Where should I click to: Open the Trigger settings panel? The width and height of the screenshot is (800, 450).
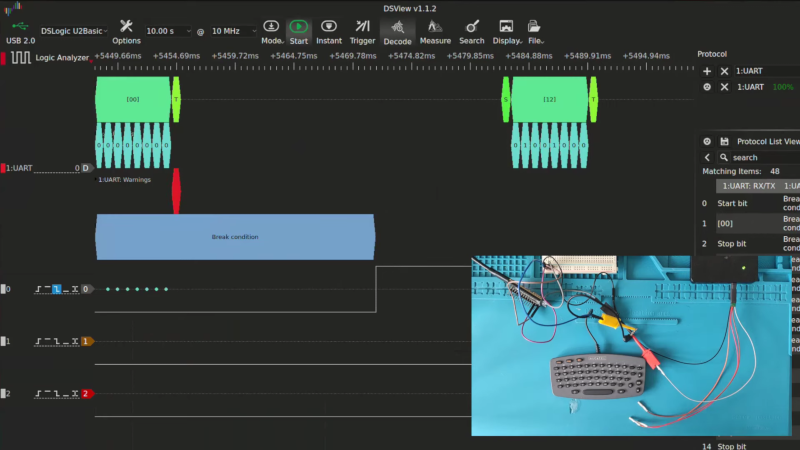362,31
